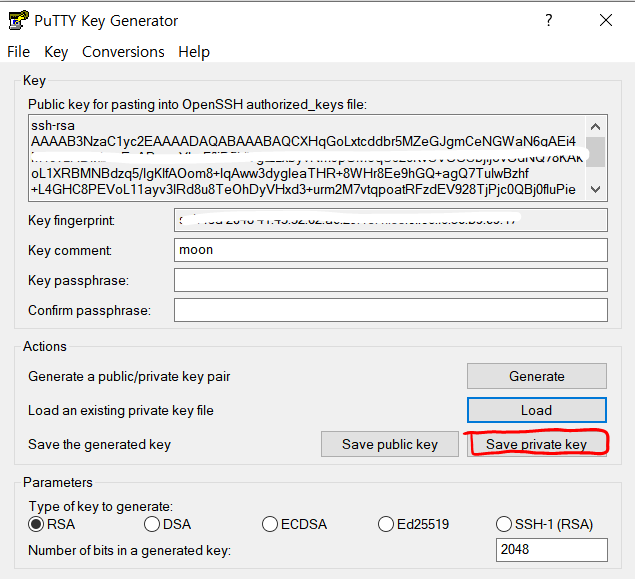Screen dimensions: 635x579
Task: Click the 'Confirm passphrase:' label
Action: [89, 311]
